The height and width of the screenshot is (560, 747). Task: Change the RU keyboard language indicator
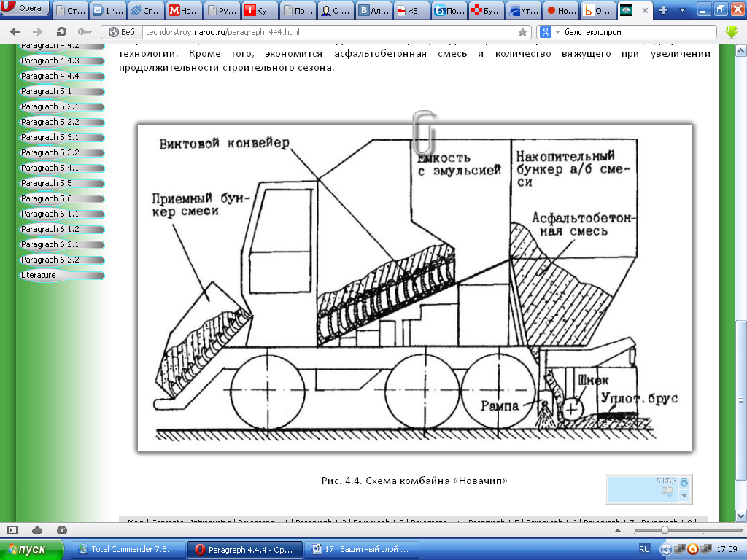(x=644, y=550)
